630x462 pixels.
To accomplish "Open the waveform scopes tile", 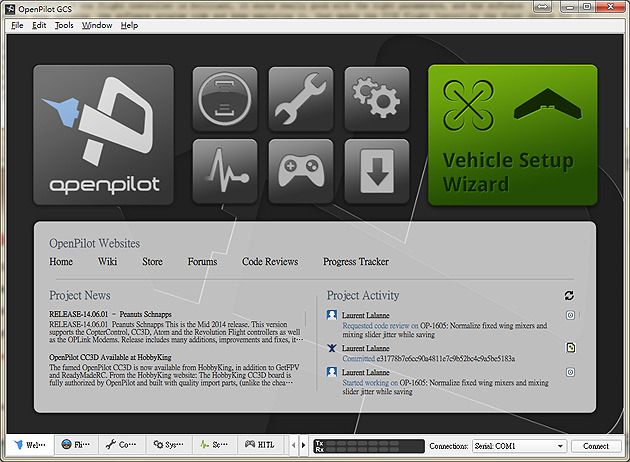I will coord(225,171).
